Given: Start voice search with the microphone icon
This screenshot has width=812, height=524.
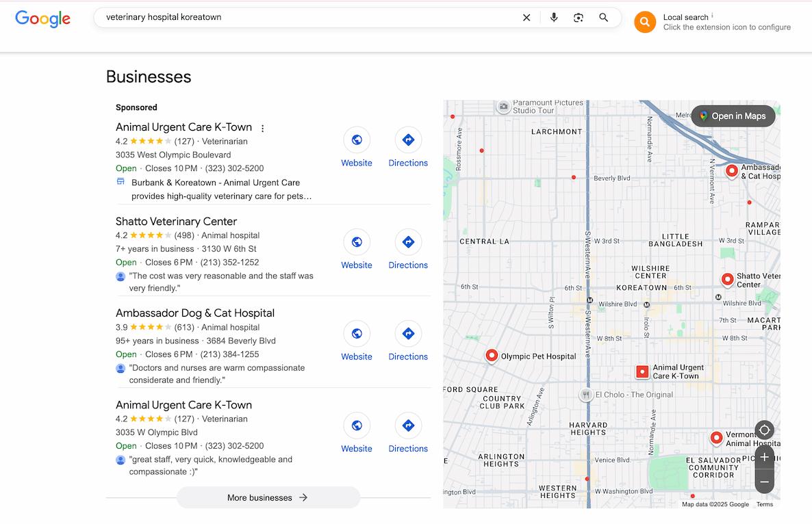Looking at the screenshot, I should pyautogui.click(x=554, y=18).
